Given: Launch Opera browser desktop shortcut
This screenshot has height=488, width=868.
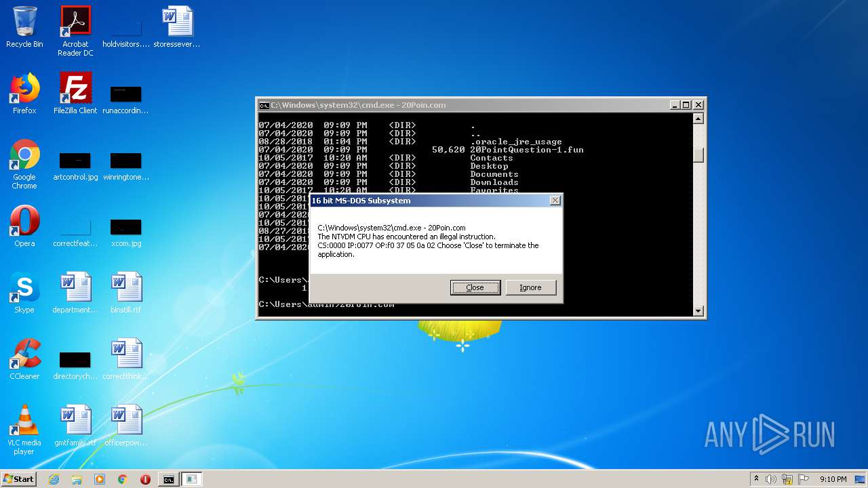Looking at the screenshot, I should click(x=24, y=226).
